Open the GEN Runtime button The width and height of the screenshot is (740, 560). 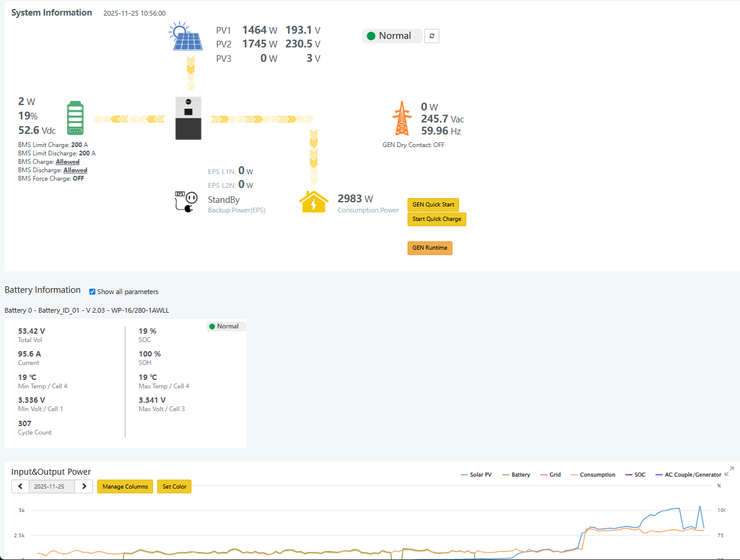430,248
